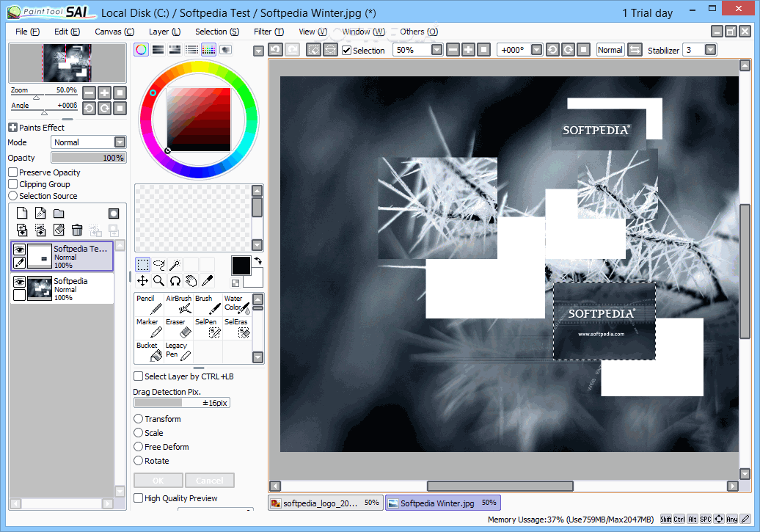Image resolution: width=760 pixels, height=532 pixels.
Task: Show the color wheel panel
Action: point(141,49)
